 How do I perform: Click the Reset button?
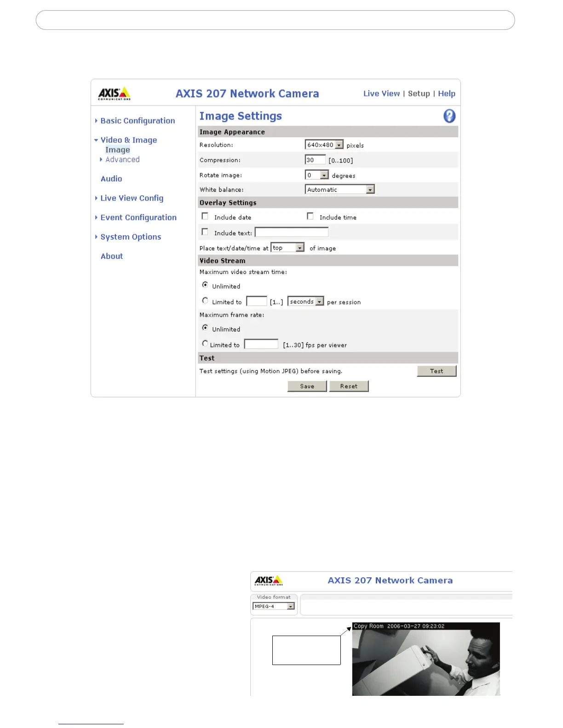coord(349,386)
